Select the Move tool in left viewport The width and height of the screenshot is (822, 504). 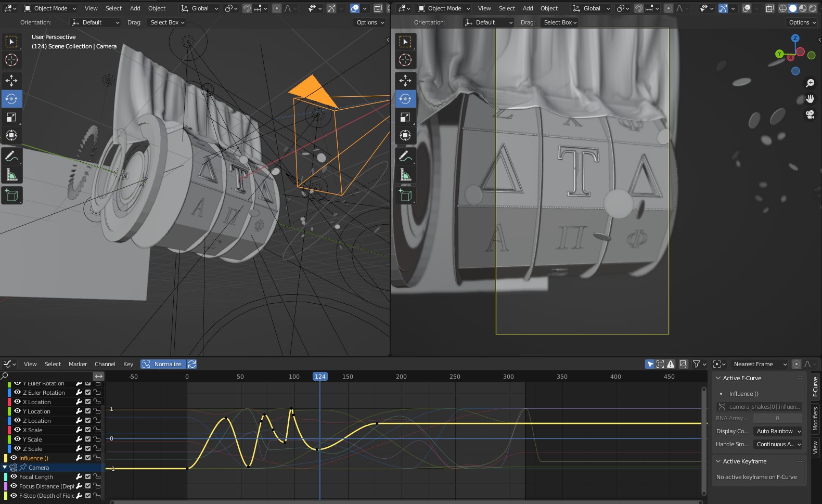pyautogui.click(x=11, y=80)
